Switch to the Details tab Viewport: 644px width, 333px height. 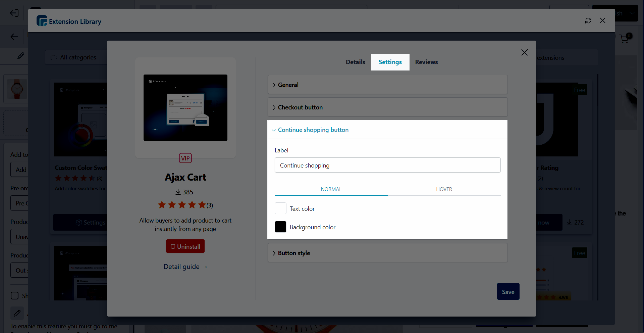pyautogui.click(x=356, y=62)
